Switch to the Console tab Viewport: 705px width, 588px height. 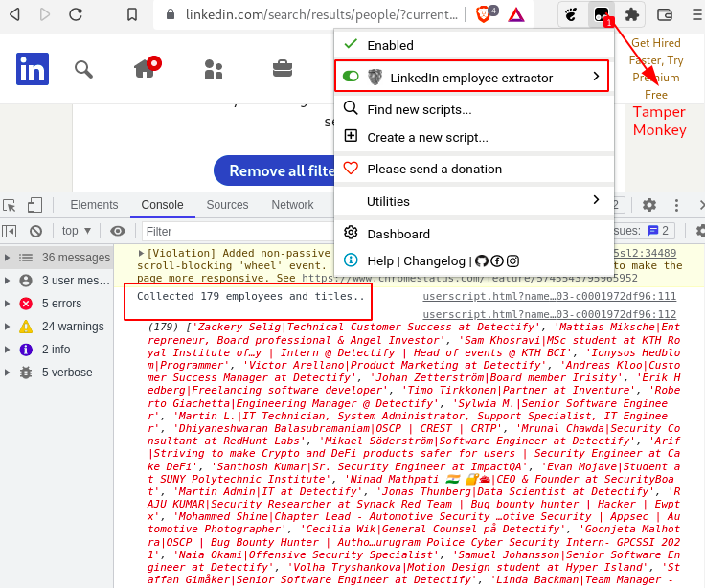pos(162,205)
